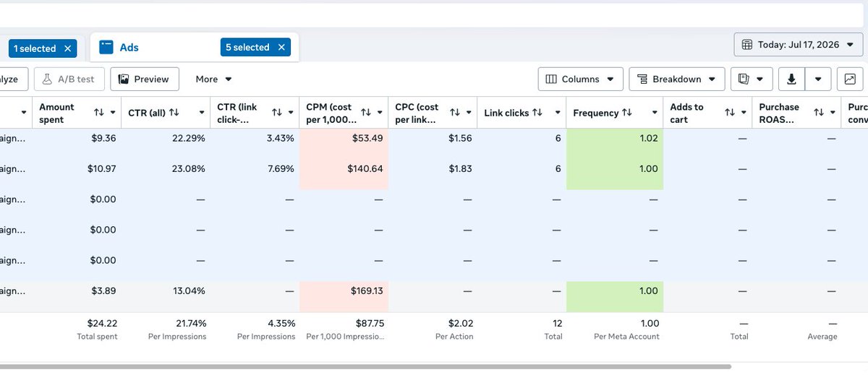This screenshot has height=375, width=868.
Task: Click the 7.69% link CTR value
Action: pos(280,168)
